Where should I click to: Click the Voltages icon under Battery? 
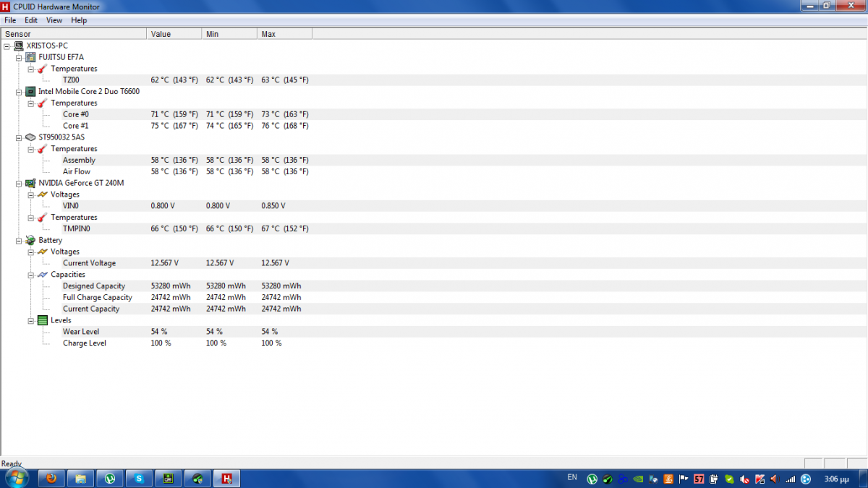coord(43,252)
